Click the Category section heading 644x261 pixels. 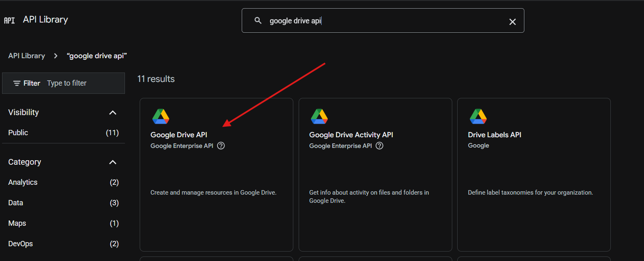coord(25,162)
